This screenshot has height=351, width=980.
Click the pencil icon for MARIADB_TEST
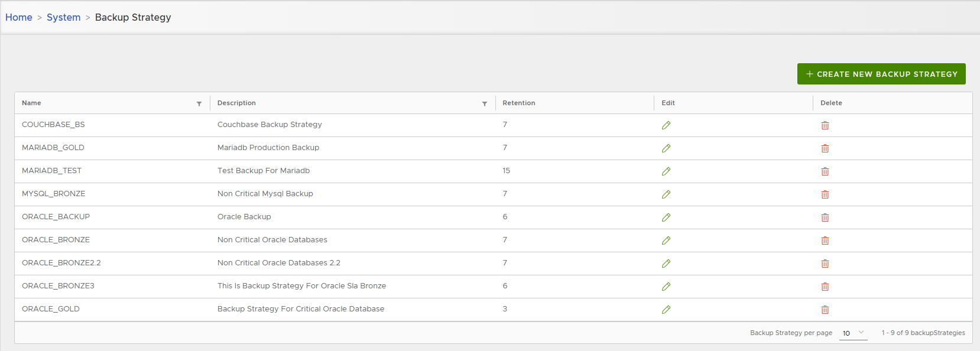666,171
